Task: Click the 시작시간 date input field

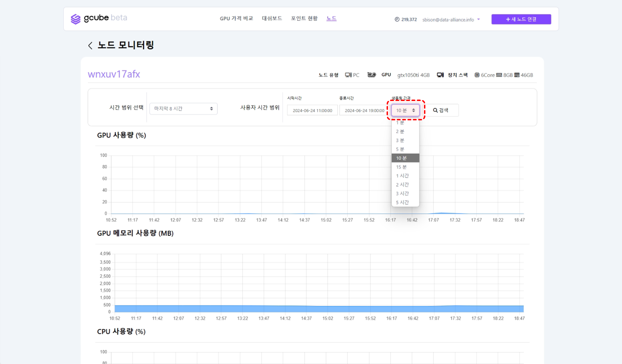Action: (312, 110)
